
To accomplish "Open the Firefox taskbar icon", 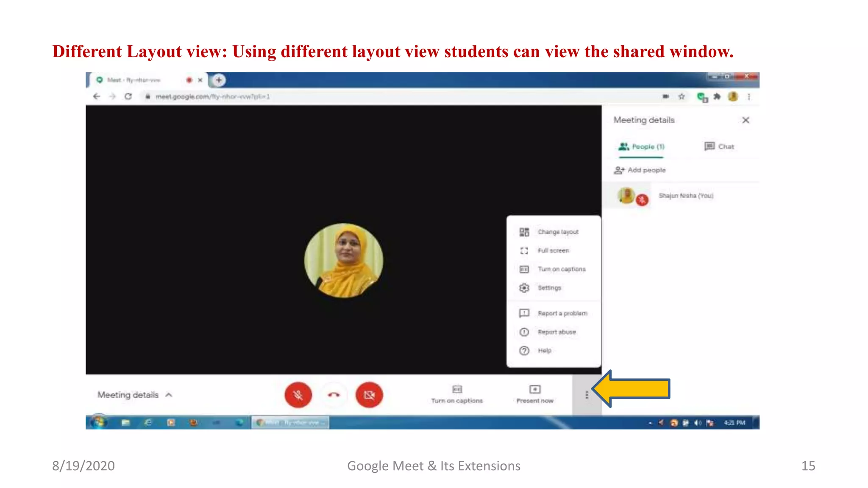I will coord(194,422).
